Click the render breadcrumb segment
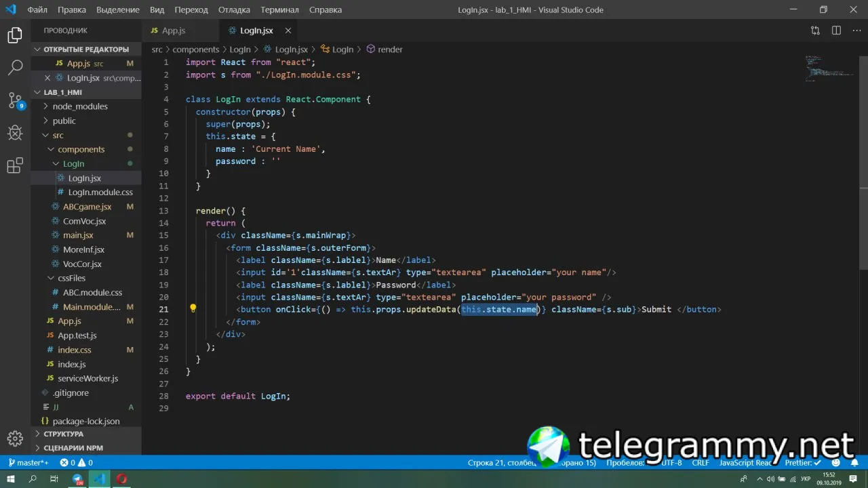Viewport: 868px width, 488px height. click(x=384, y=49)
